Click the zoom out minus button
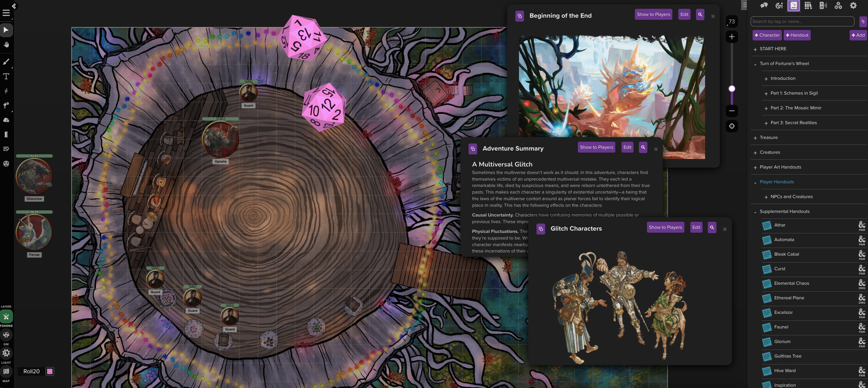Image resolution: width=868 pixels, height=388 pixels. [732, 111]
